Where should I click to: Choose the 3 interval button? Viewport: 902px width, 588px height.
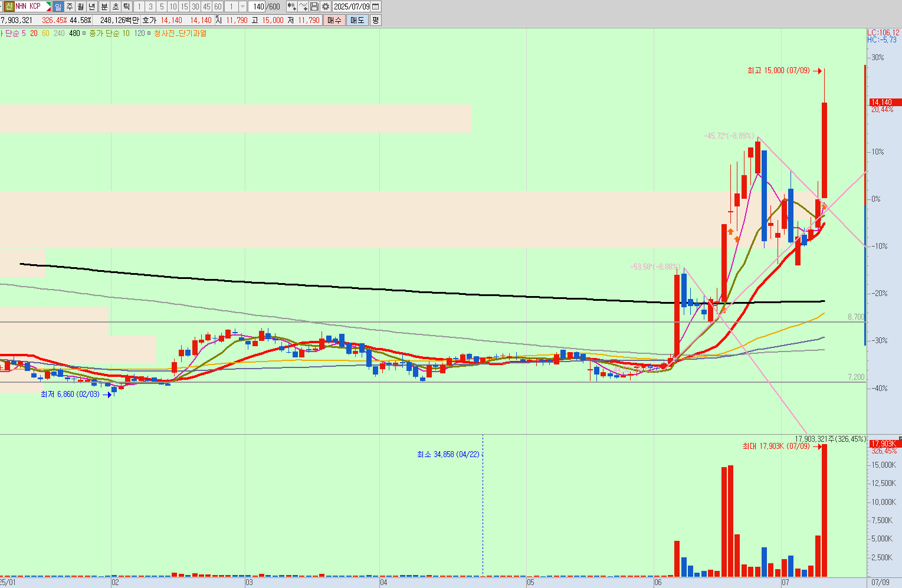click(x=150, y=6)
